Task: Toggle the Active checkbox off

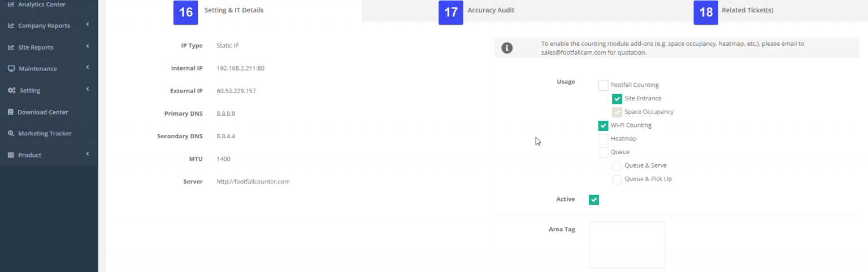Action: (x=593, y=200)
